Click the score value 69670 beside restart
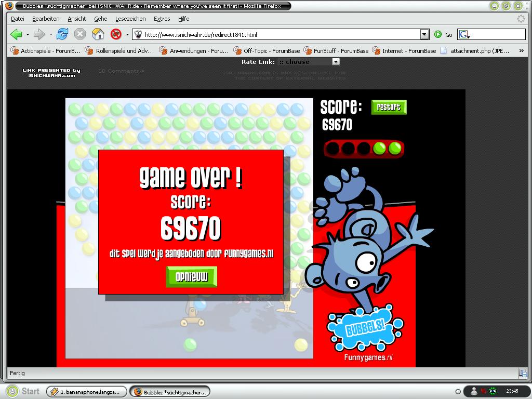Screen dimensions: 532x399 pos(337,125)
